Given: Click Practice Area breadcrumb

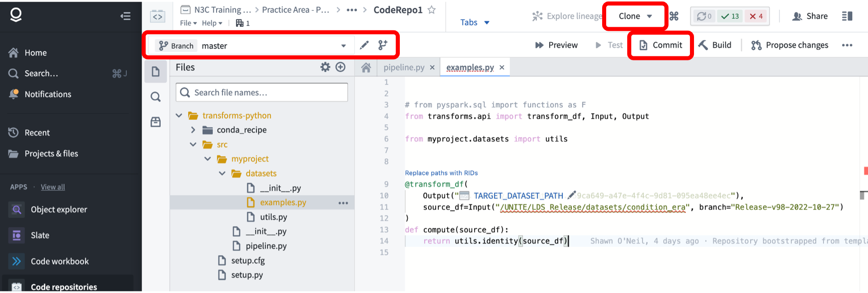Looking at the screenshot, I should 295,10.
